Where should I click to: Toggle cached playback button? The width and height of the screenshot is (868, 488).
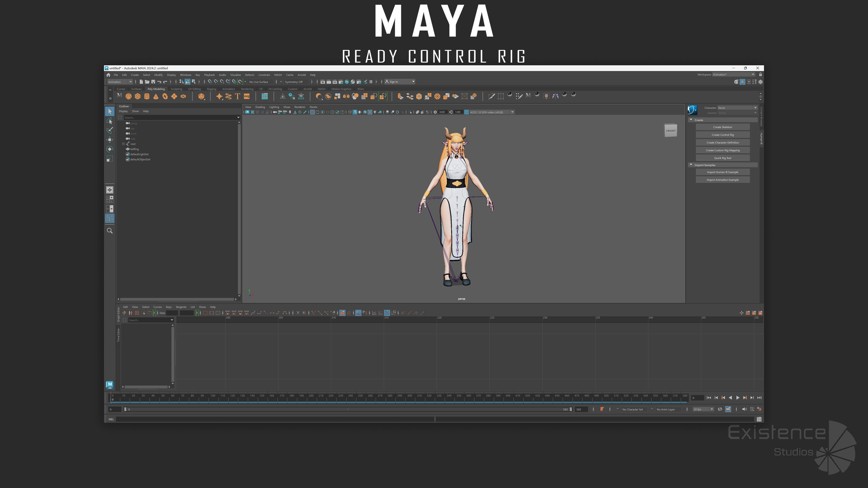click(728, 409)
